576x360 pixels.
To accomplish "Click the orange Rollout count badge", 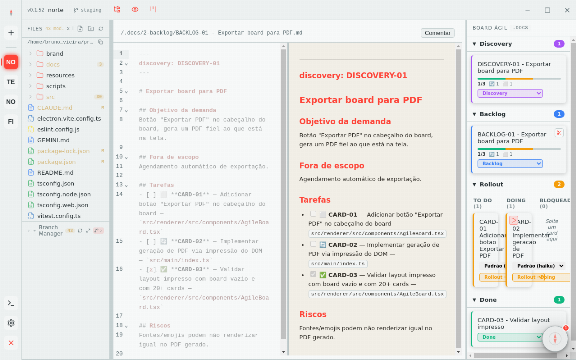I will (559, 184).
